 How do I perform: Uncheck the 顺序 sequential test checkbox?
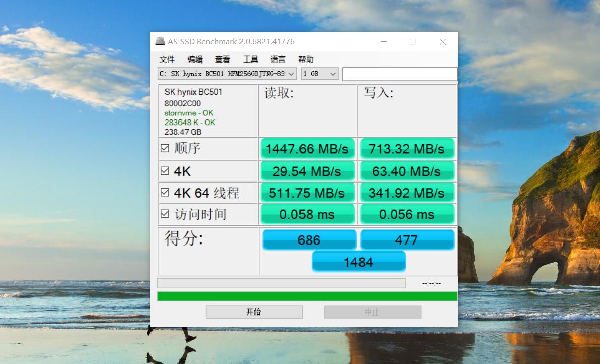[x=165, y=148]
